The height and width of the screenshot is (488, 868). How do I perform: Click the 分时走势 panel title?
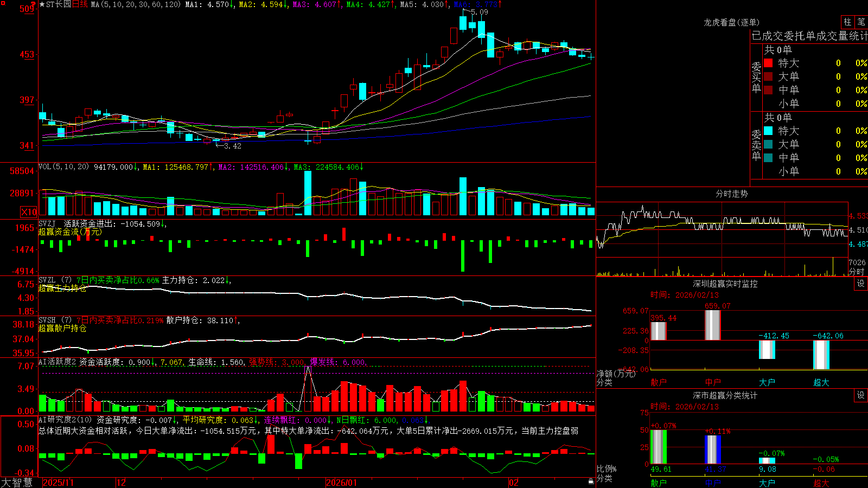[x=732, y=194]
